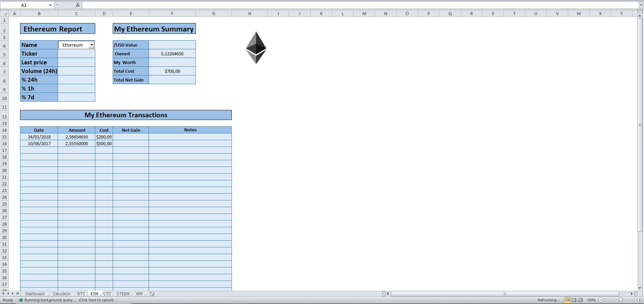The height and width of the screenshot is (304, 644).
Task: Go to first sheet tab with scroll arrow
Action: tap(3, 294)
